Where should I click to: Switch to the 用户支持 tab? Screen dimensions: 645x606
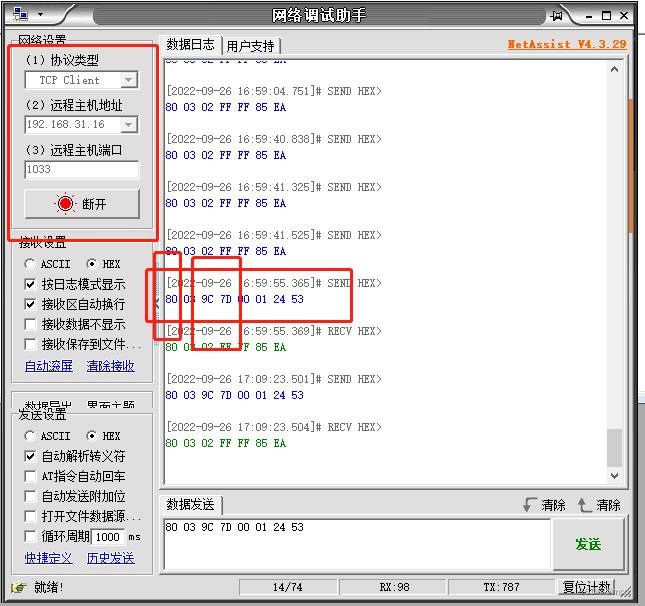pos(251,46)
